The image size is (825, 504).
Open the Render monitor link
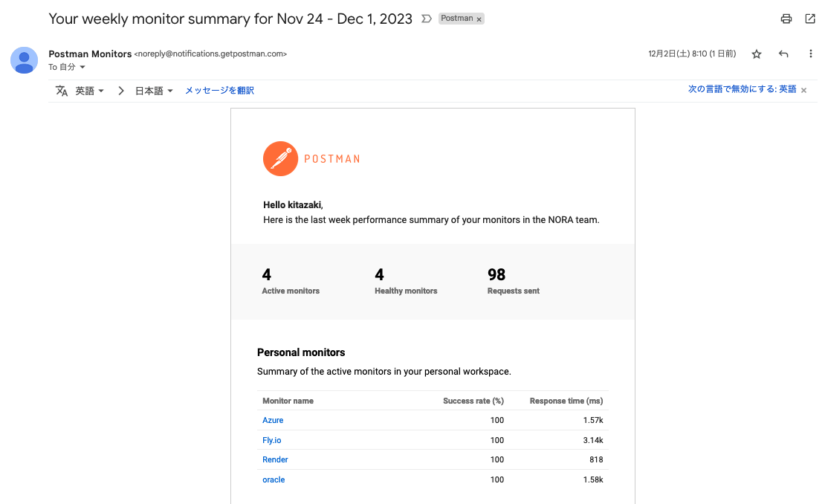[x=275, y=460]
